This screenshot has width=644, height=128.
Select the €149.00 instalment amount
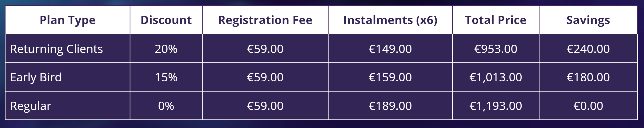tap(390, 49)
